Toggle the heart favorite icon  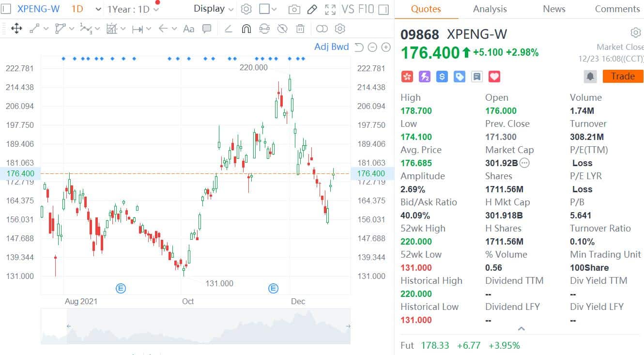(x=493, y=76)
